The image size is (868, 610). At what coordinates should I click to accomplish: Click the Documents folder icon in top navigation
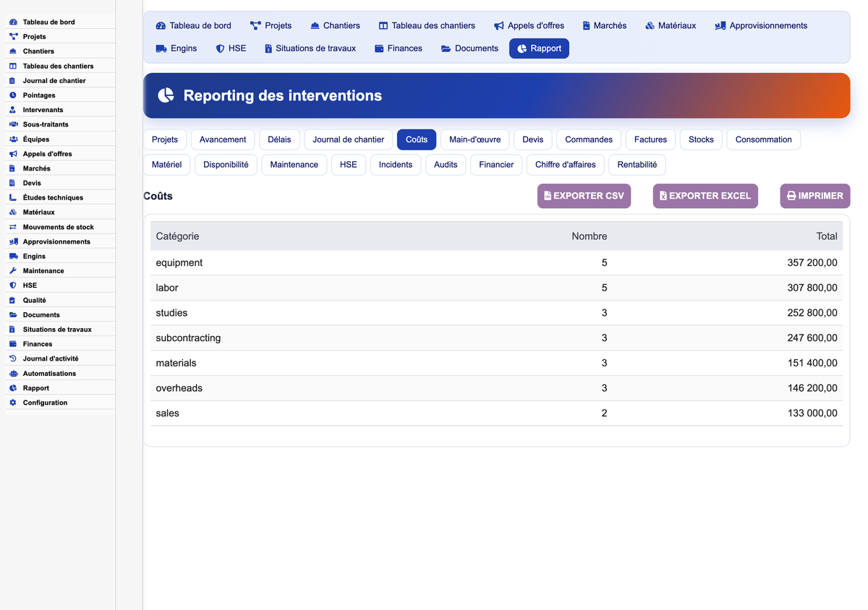(x=446, y=49)
